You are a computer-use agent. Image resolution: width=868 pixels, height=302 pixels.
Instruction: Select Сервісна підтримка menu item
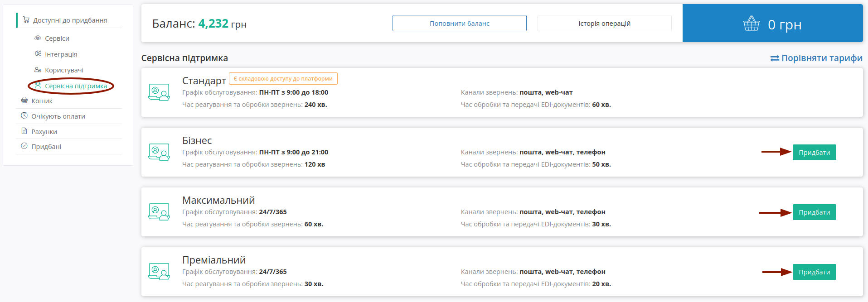pyautogui.click(x=76, y=86)
